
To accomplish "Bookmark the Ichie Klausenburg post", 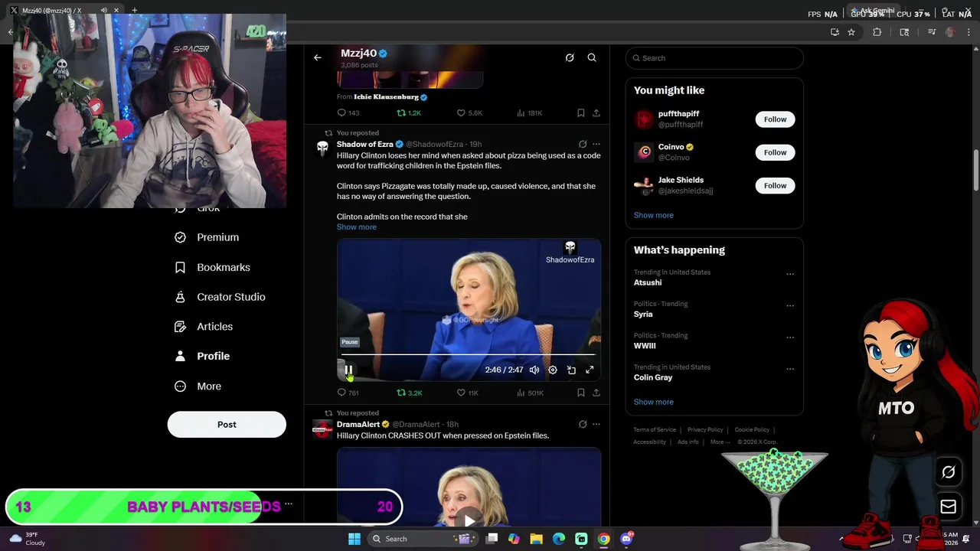I will pos(581,112).
